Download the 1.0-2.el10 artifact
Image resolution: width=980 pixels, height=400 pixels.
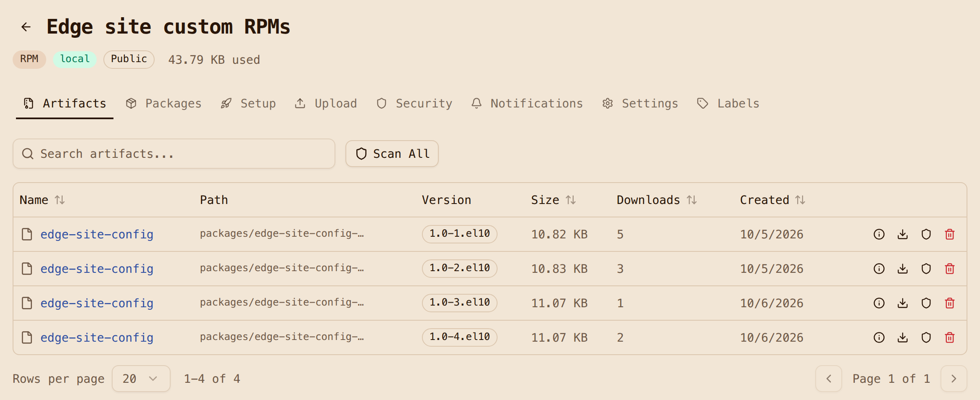click(903, 269)
